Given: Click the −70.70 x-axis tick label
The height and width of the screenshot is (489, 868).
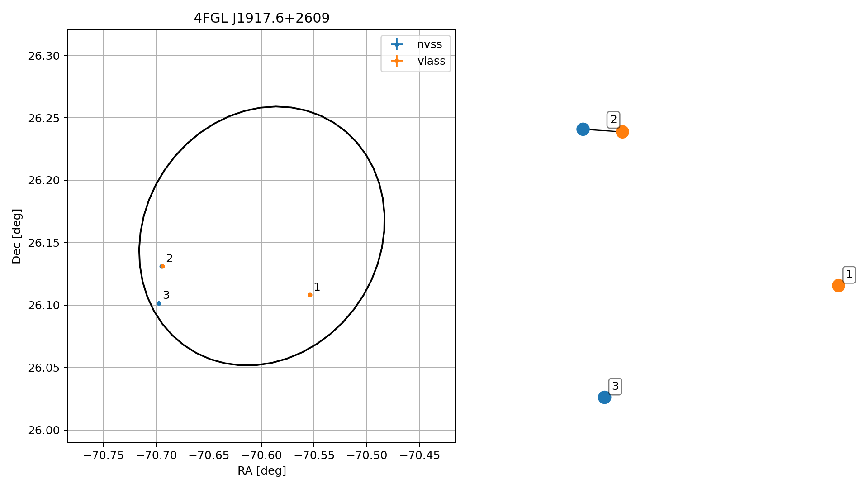Looking at the screenshot, I should coord(156,455).
